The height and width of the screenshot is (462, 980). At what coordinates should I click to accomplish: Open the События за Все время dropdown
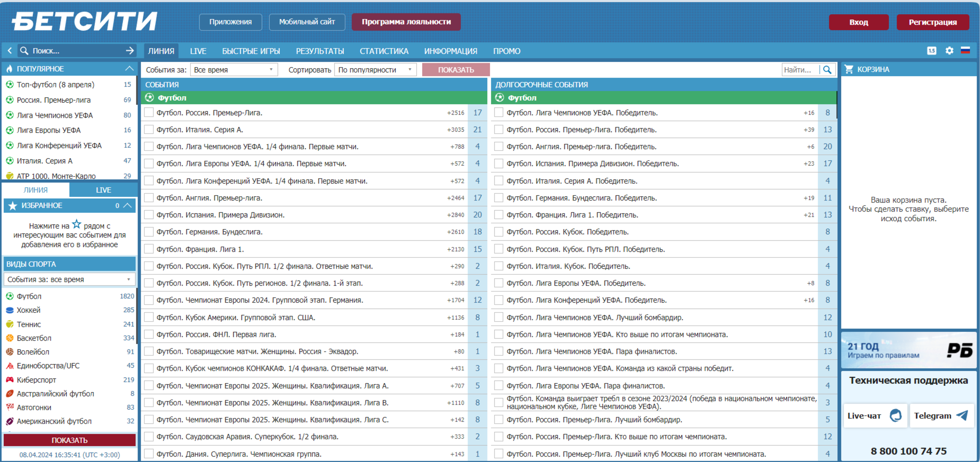pos(234,70)
